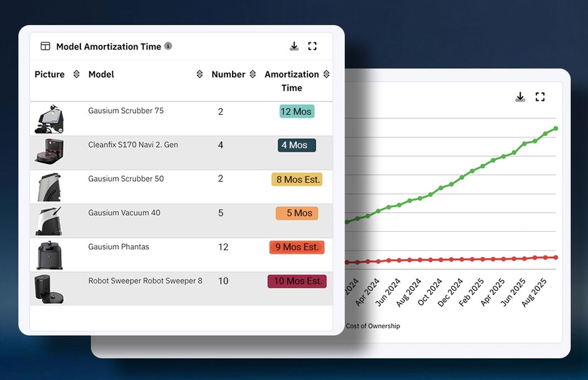
Task: Sort table by Model column arrows
Action: [x=199, y=74]
